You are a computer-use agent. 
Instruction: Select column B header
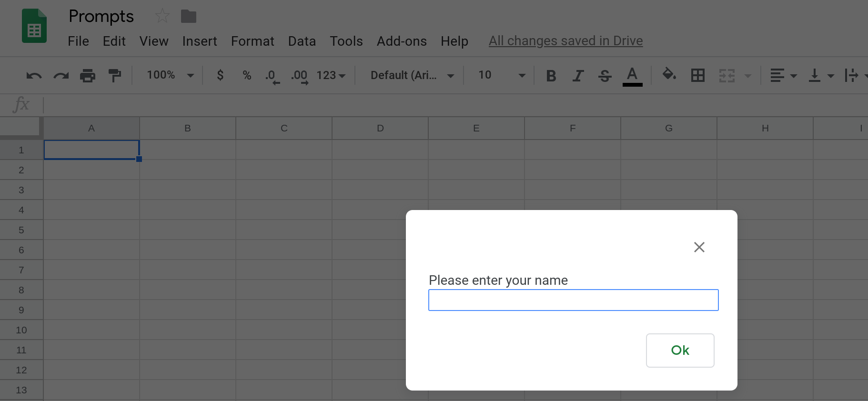click(188, 128)
